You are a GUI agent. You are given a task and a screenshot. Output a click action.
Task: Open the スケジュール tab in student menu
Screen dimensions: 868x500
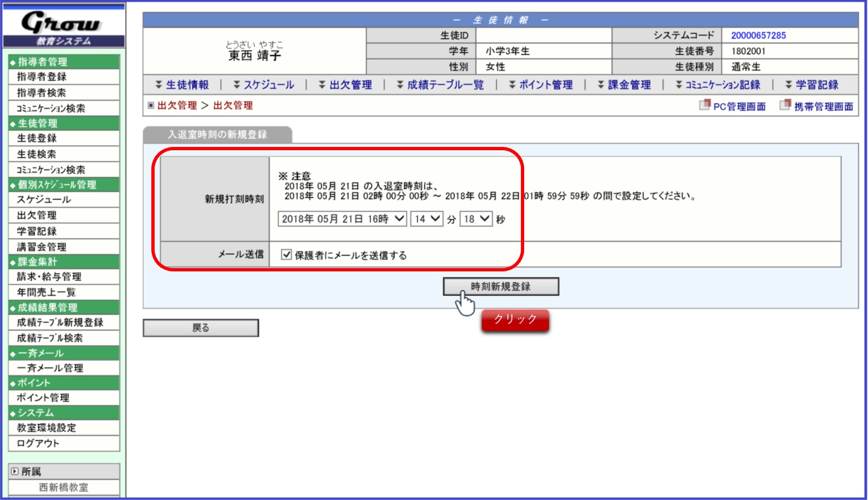(x=269, y=84)
